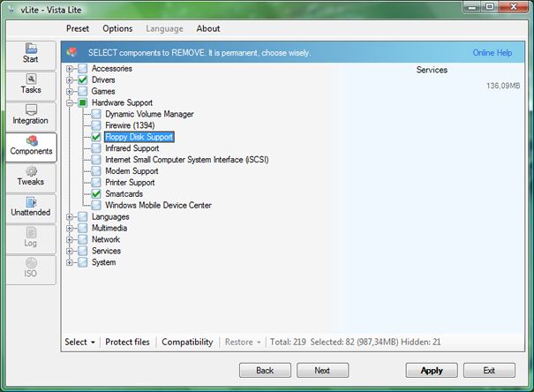Select the Windows Mobile Device Center label
The height and width of the screenshot is (392, 534).
coord(158,206)
